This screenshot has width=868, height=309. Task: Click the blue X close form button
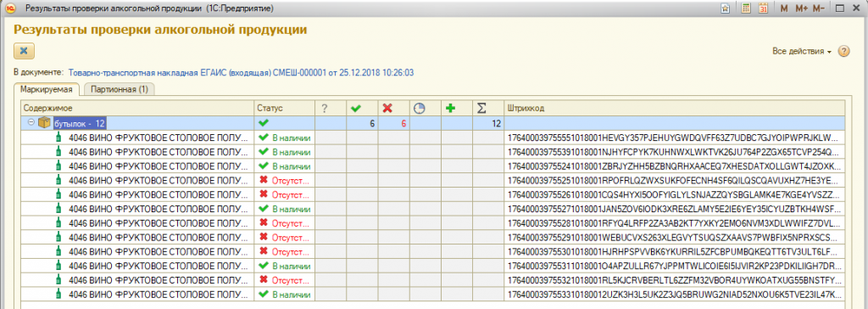24,50
